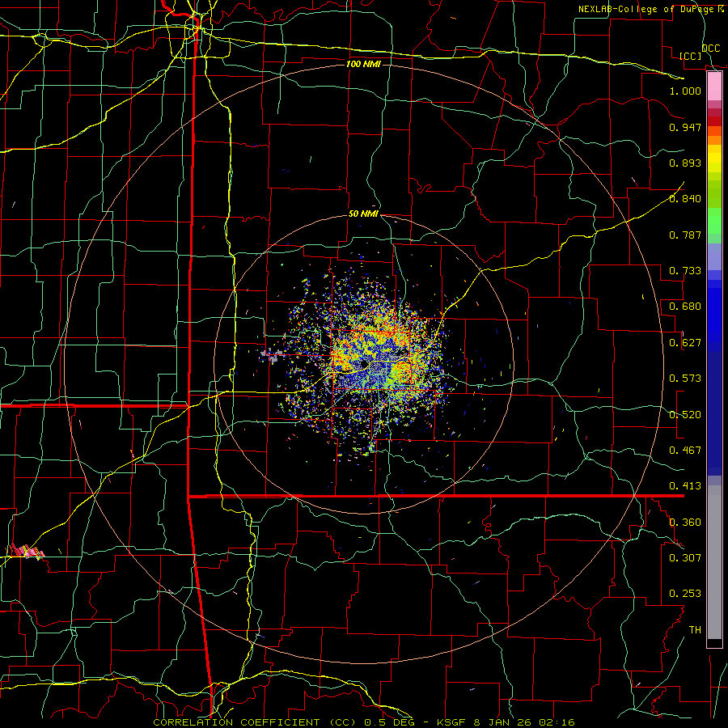Image resolution: width=728 pixels, height=728 pixels.
Task: Select the 0.520 legend value
Action: click(x=685, y=415)
